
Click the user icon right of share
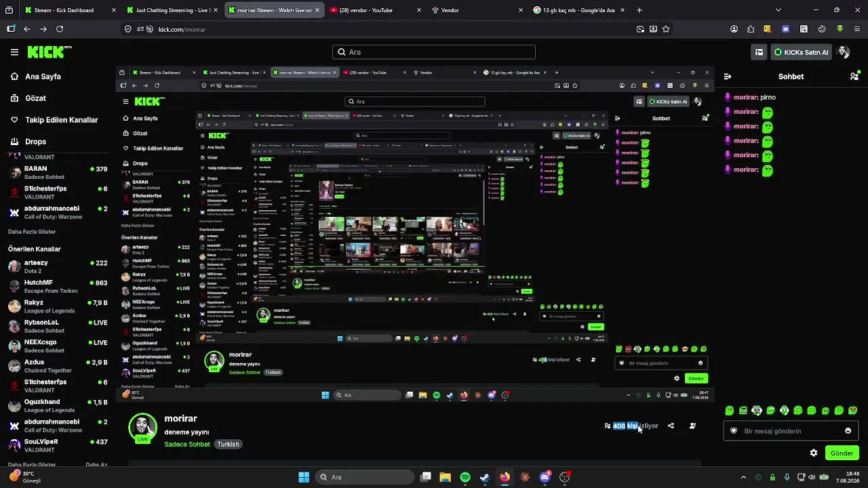[x=692, y=426]
